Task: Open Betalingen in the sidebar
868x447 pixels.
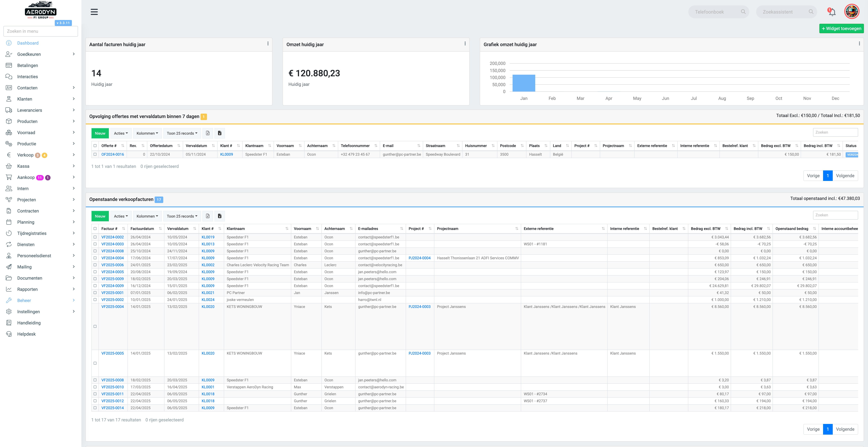Action: [x=41, y=65]
